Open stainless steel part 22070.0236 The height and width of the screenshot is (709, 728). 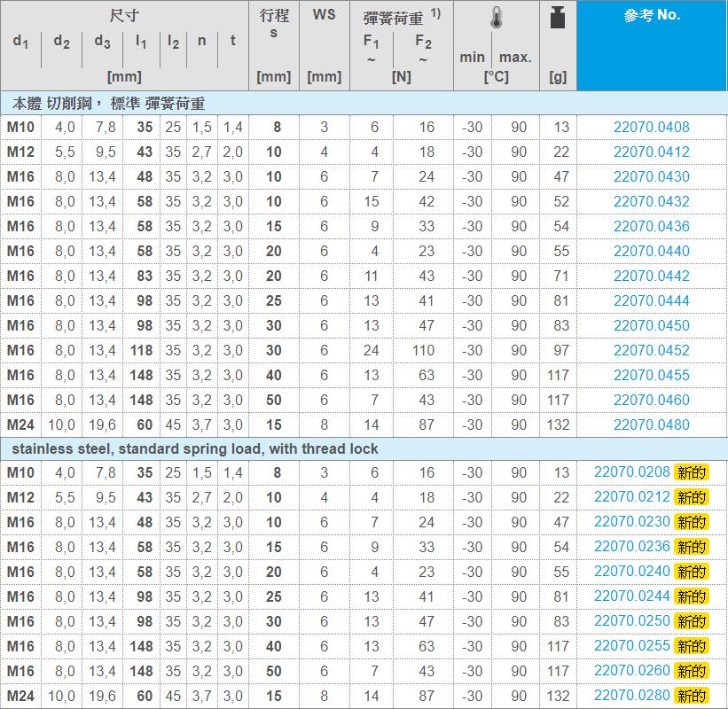(x=631, y=547)
